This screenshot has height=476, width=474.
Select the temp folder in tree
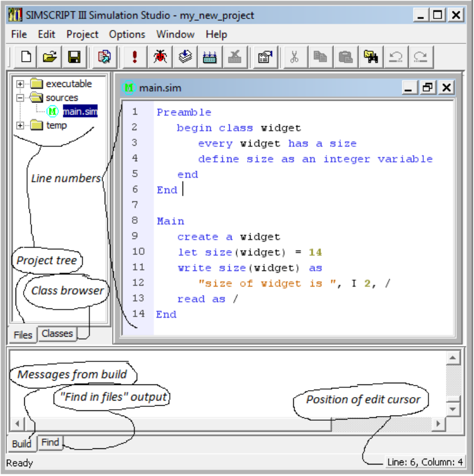(56, 125)
